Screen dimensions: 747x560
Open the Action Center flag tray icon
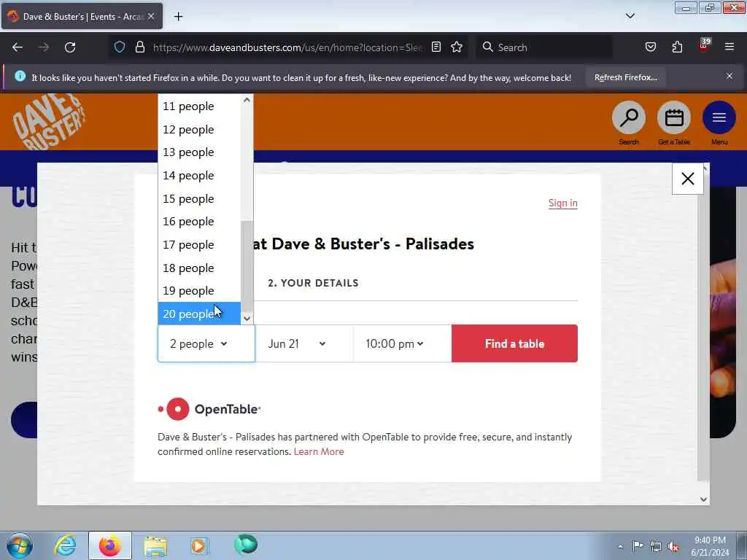(x=638, y=545)
